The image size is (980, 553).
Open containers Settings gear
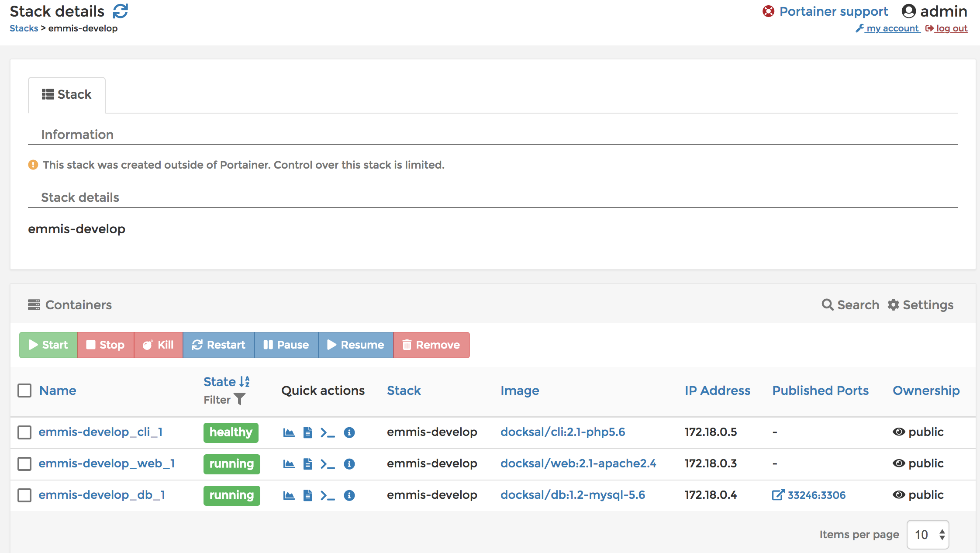(920, 305)
